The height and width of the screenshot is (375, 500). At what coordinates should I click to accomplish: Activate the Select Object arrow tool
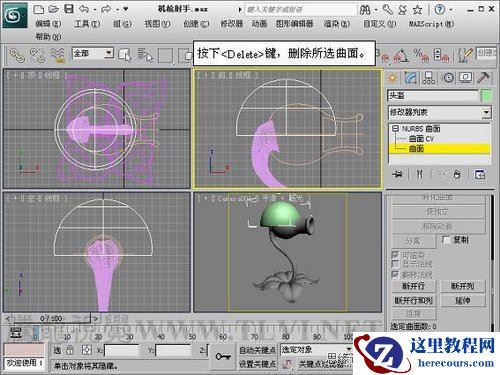(x=125, y=55)
